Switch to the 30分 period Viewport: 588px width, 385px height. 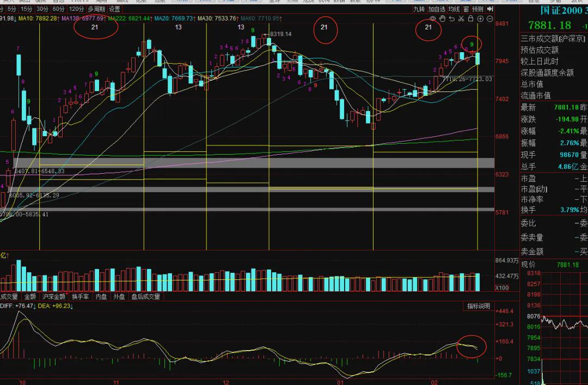click(42, 9)
